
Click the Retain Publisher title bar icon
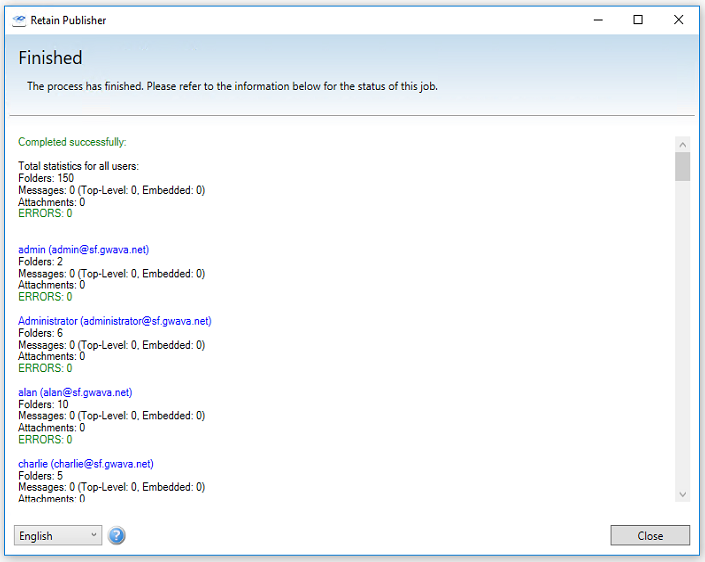pos(18,20)
